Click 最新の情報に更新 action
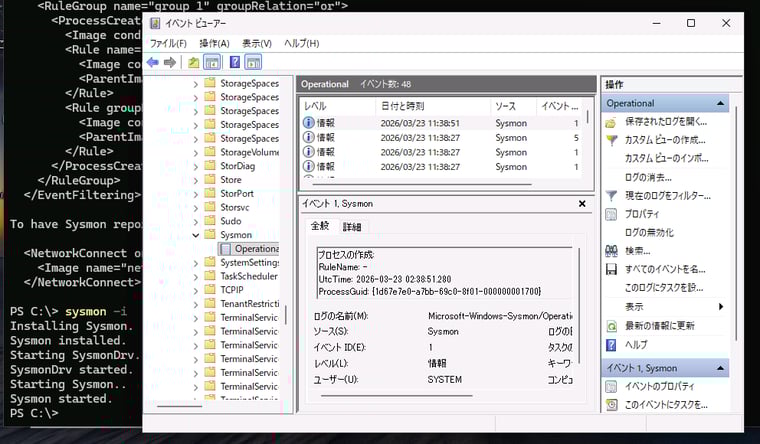 659,326
